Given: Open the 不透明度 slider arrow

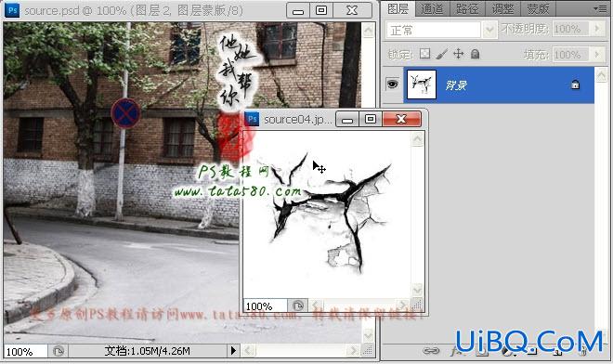Looking at the screenshot, I should pyautogui.click(x=597, y=29).
